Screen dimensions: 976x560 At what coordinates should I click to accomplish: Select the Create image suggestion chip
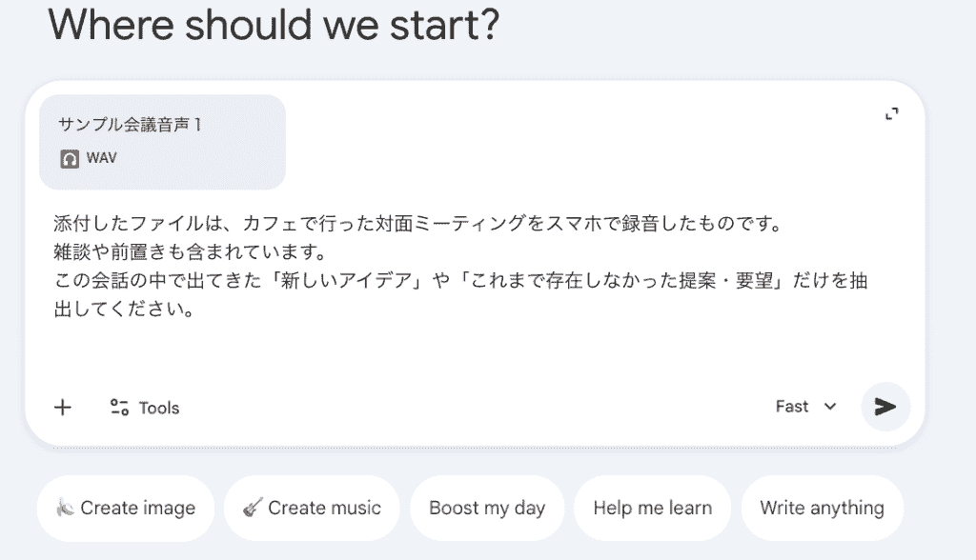pyautogui.click(x=126, y=509)
